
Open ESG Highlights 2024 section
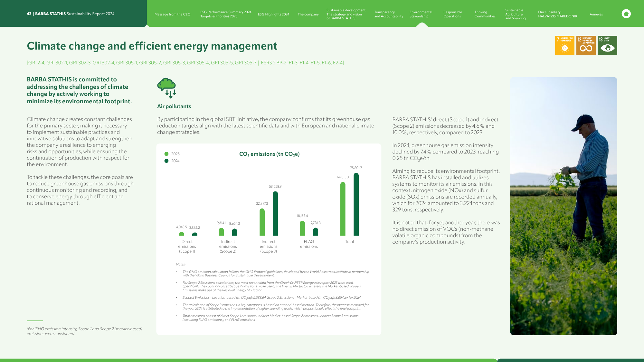click(273, 14)
